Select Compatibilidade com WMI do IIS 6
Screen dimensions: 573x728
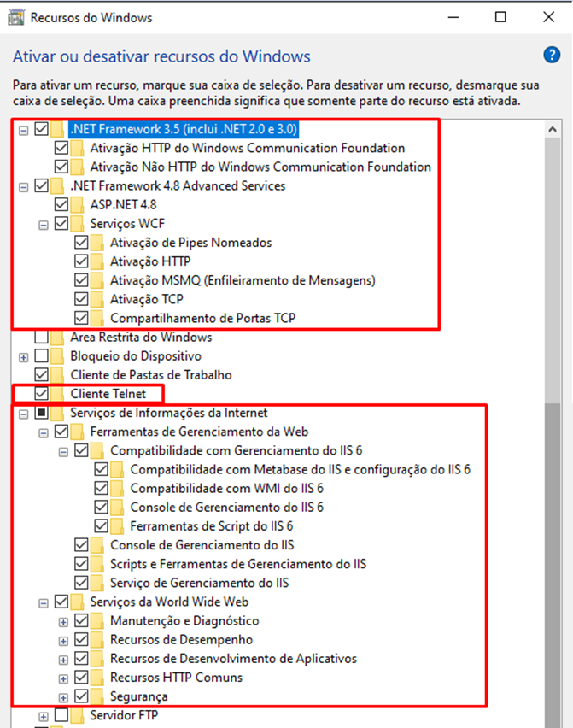point(226,489)
